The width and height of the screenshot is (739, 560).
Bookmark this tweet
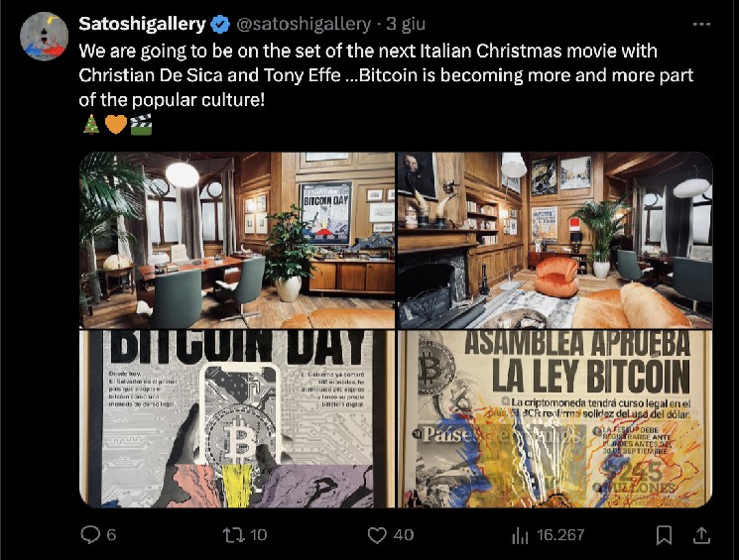(664, 535)
